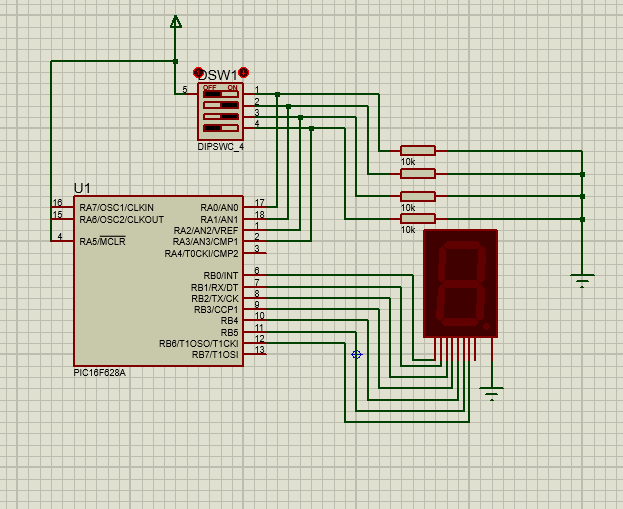Screen dimensions: 623x509
Task: Click pin label RB2/TX/CK
Action: 215,298
